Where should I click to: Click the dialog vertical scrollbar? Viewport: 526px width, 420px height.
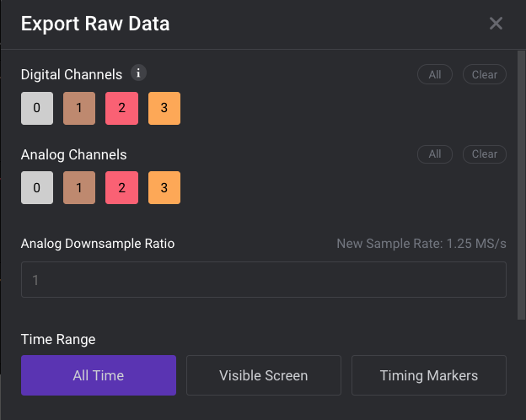[x=521, y=186]
